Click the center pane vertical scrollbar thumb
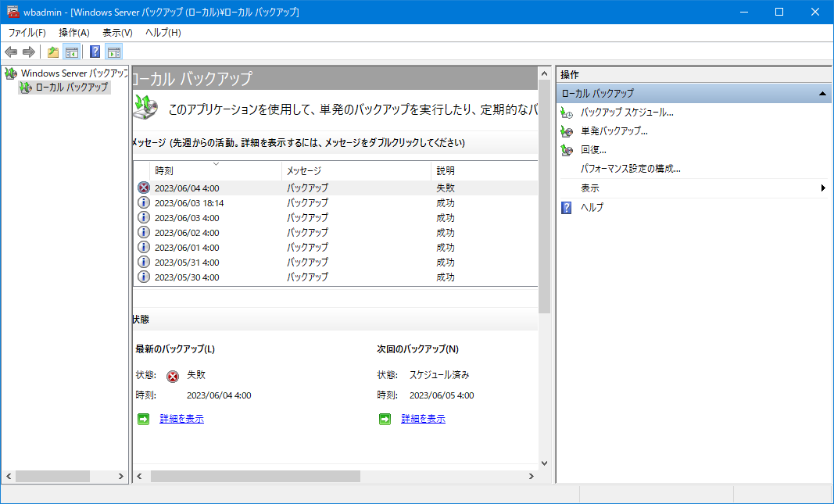The image size is (834, 504). [x=544, y=196]
